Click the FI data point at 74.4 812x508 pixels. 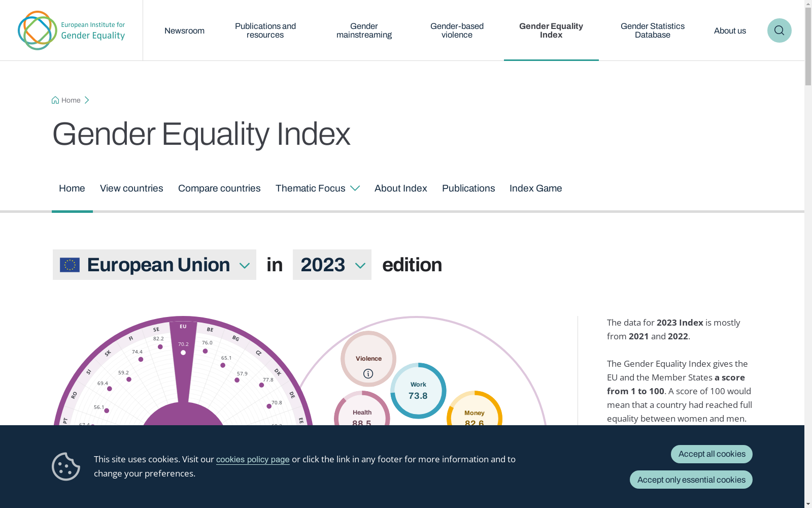(x=141, y=360)
